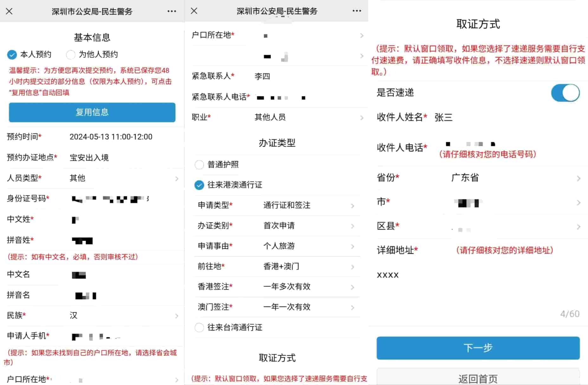Open the left panel's three-dot menu
The image size is (588, 385).
(171, 11)
